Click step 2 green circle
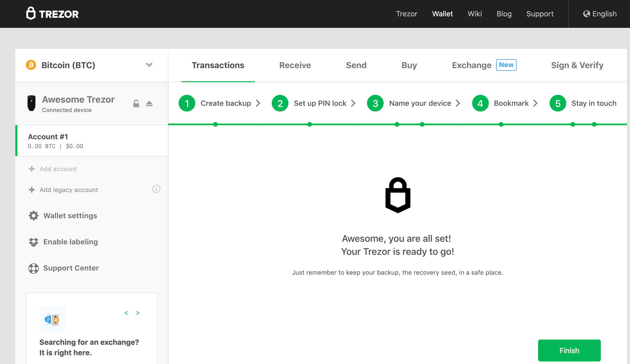This screenshot has width=630, height=364. (x=280, y=103)
